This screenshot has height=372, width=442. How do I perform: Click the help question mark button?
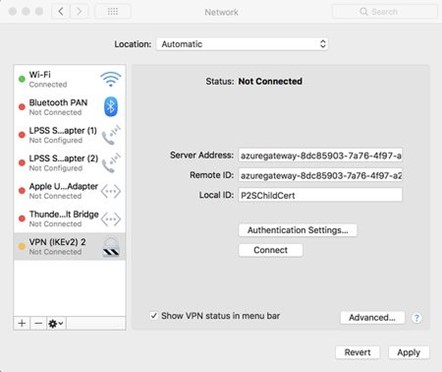416,318
